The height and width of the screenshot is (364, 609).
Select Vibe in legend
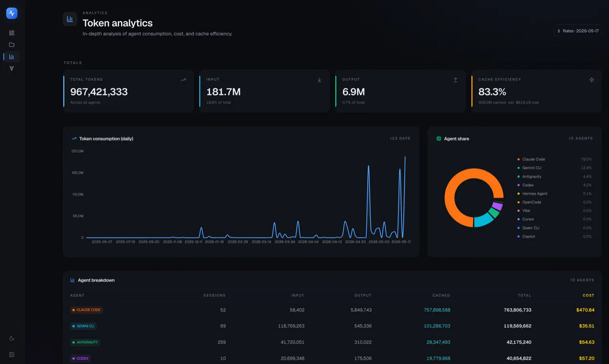pyautogui.click(x=526, y=211)
